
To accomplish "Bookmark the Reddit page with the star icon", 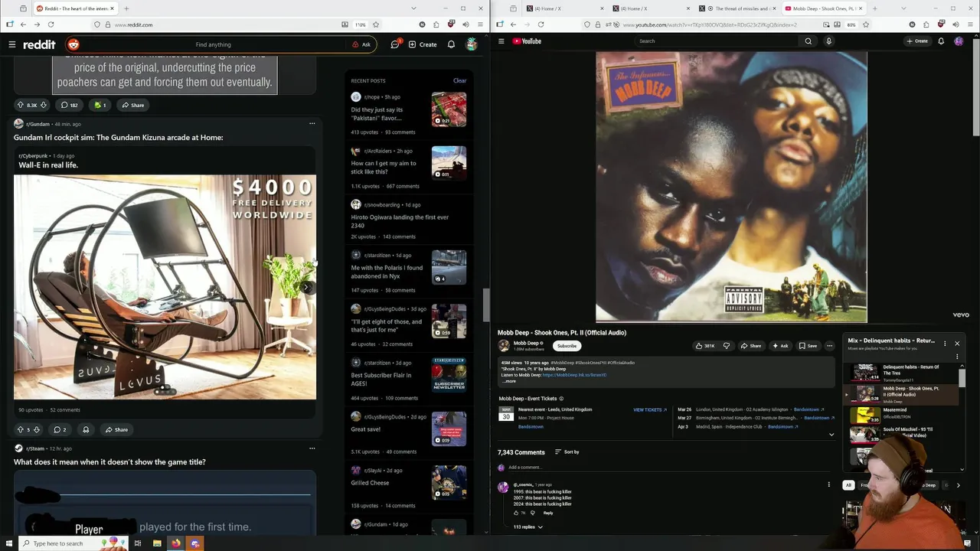I will pyautogui.click(x=375, y=24).
